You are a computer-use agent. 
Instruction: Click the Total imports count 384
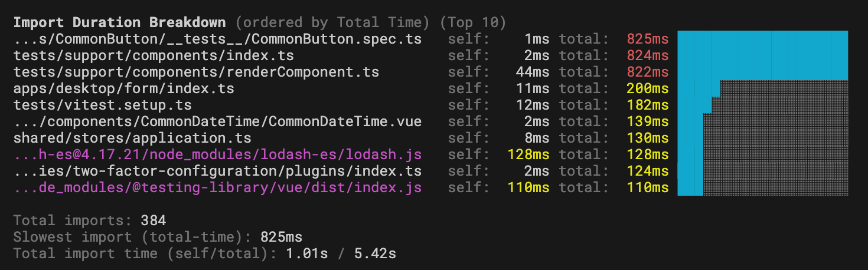(x=153, y=221)
